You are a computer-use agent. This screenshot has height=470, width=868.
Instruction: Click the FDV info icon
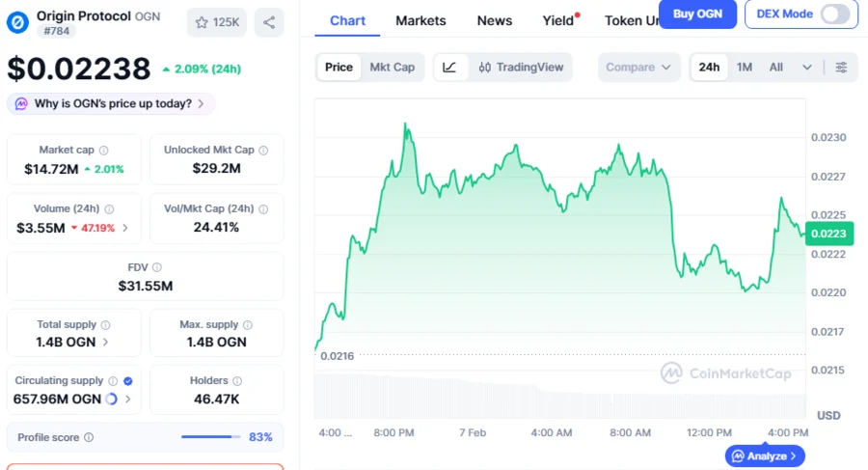click(x=157, y=267)
